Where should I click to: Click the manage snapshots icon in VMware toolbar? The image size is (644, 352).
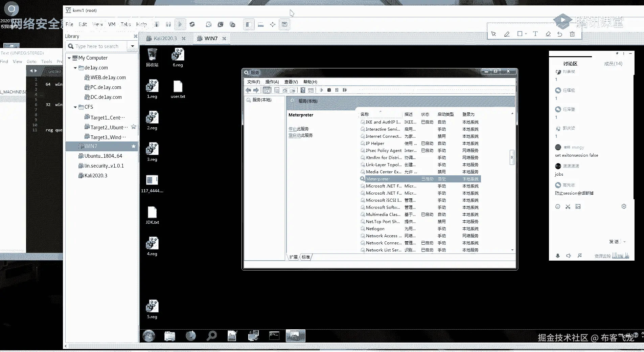click(x=232, y=24)
